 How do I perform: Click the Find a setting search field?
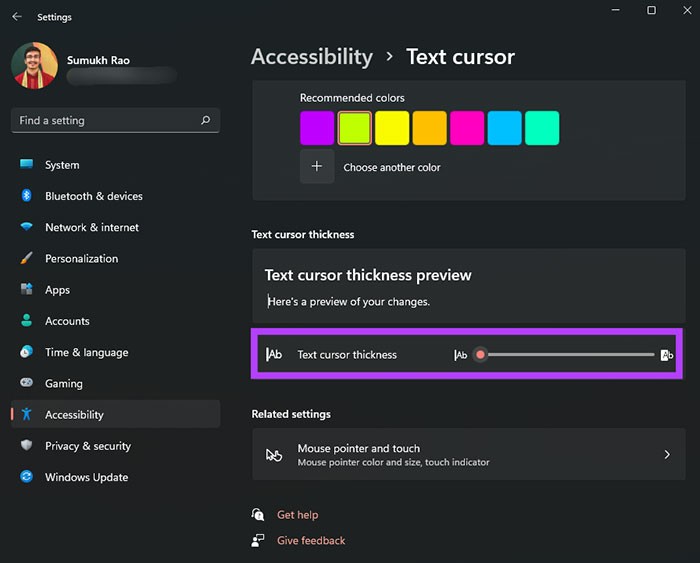(x=105, y=120)
